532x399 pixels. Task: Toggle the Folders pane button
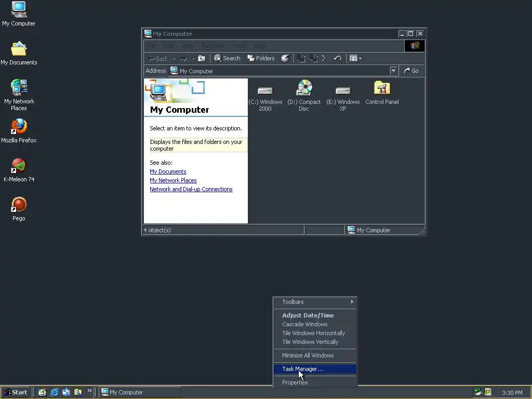(x=261, y=58)
